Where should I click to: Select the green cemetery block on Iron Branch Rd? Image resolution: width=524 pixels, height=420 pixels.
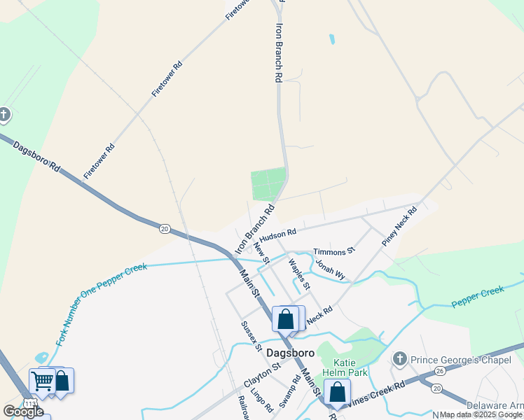point(269,184)
